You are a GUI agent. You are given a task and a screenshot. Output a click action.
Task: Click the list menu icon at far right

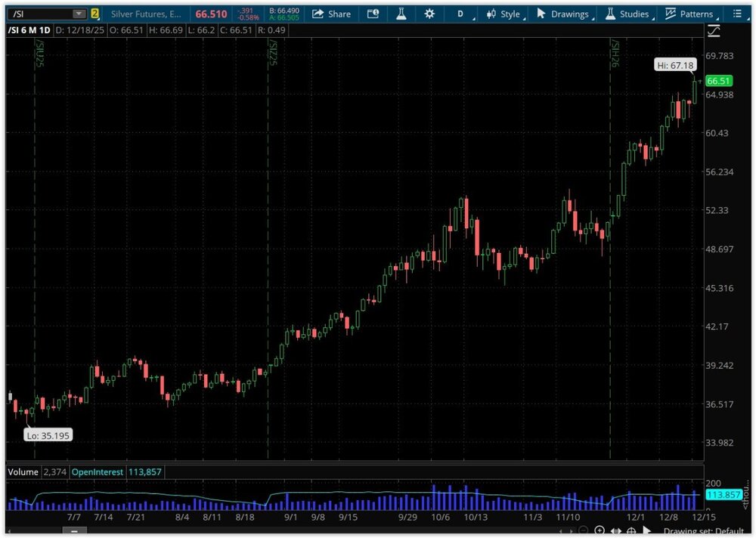(x=737, y=14)
